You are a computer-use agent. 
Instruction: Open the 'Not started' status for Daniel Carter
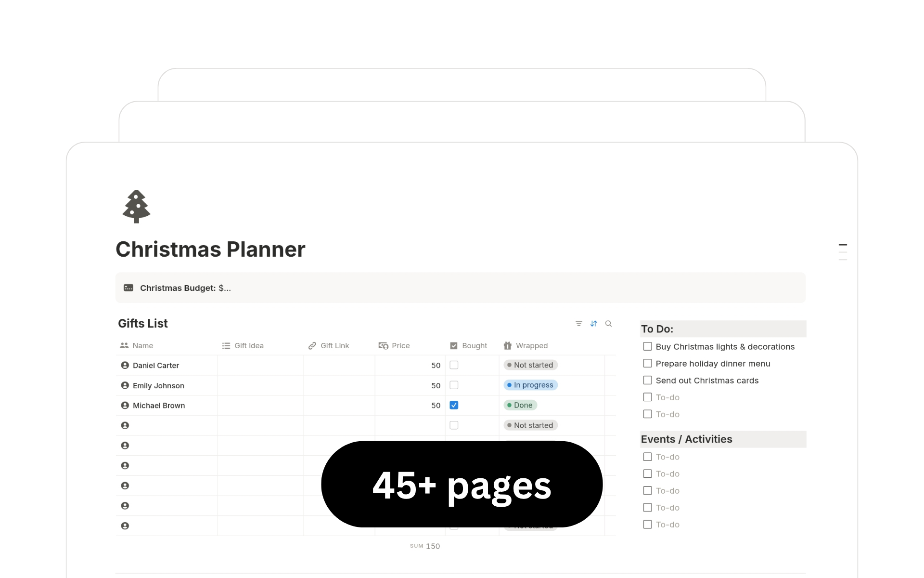[530, 365]
